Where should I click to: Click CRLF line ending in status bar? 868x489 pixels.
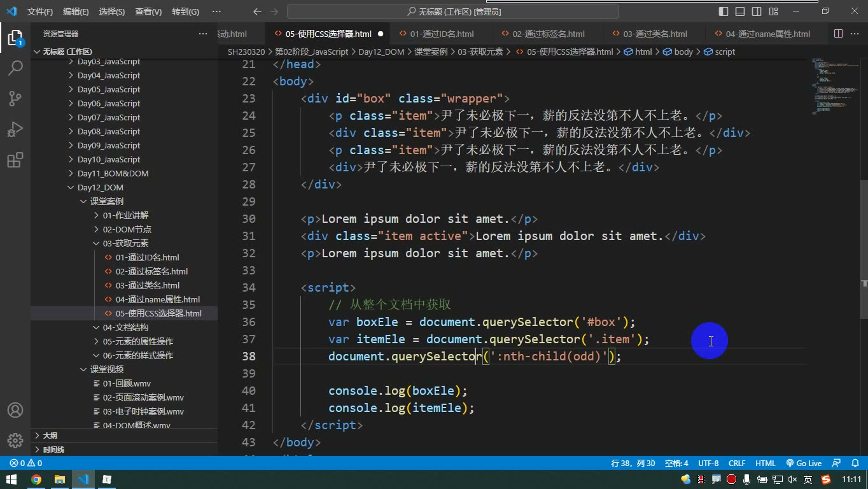(x=737, y=464)
